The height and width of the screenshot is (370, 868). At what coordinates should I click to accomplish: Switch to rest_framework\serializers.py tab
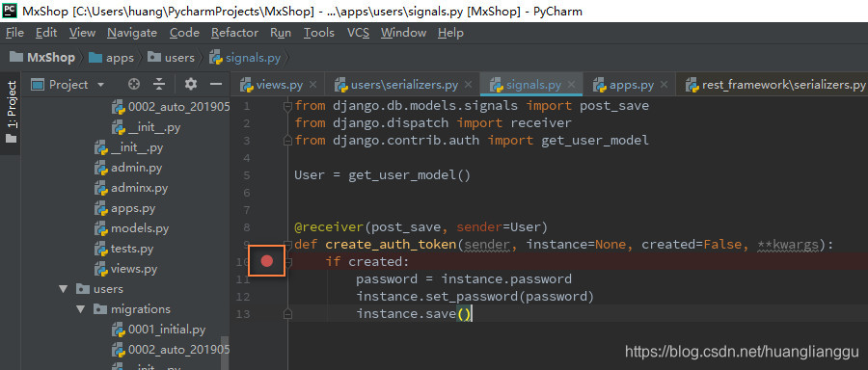coord(775,85)
